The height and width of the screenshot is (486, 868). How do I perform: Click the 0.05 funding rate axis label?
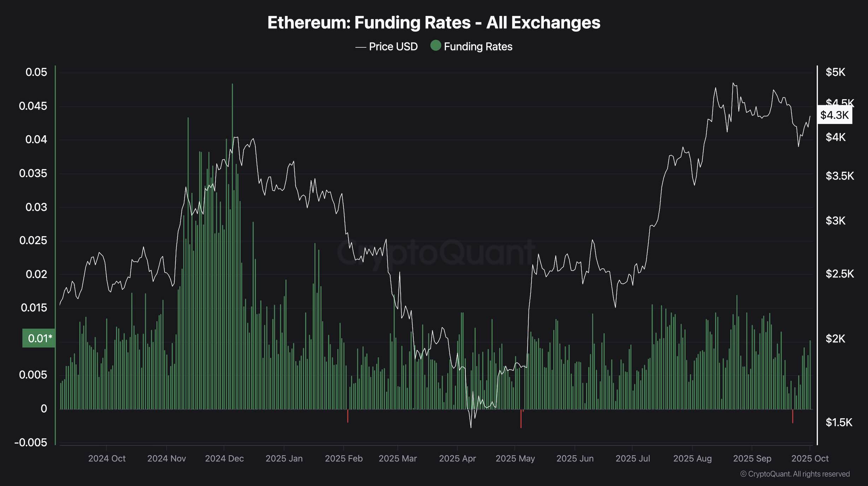(x=36, y=72)
